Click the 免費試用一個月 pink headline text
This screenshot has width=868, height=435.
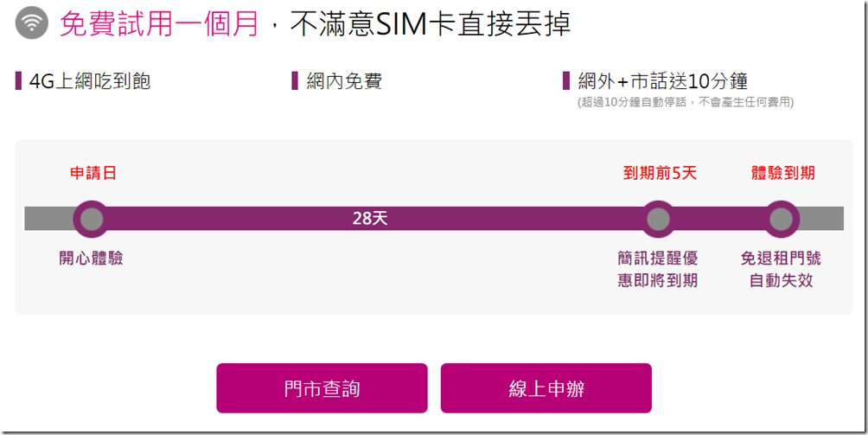[159, 24]
